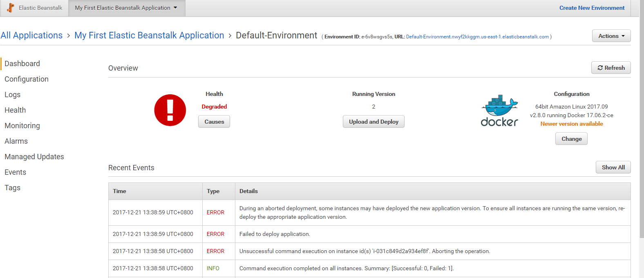Click the Causes button under Health

coord(214,122)
